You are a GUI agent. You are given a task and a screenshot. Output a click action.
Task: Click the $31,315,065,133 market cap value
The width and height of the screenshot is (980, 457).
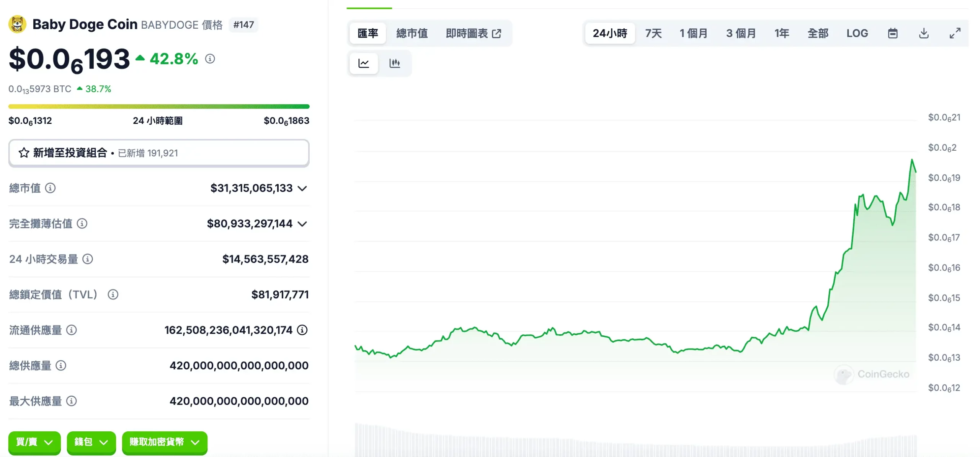click(252, 188)
